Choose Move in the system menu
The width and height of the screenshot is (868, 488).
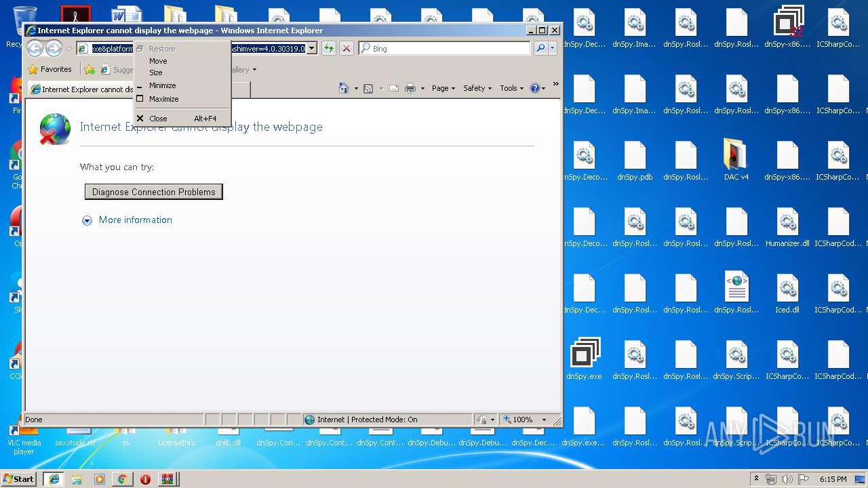click(x=182, y=61)
